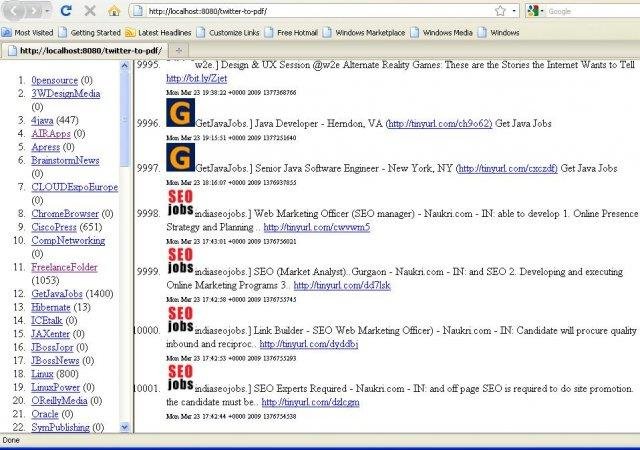640x450 pixels.
Task: Click the browser Back button
Action: tap(13, 11)
